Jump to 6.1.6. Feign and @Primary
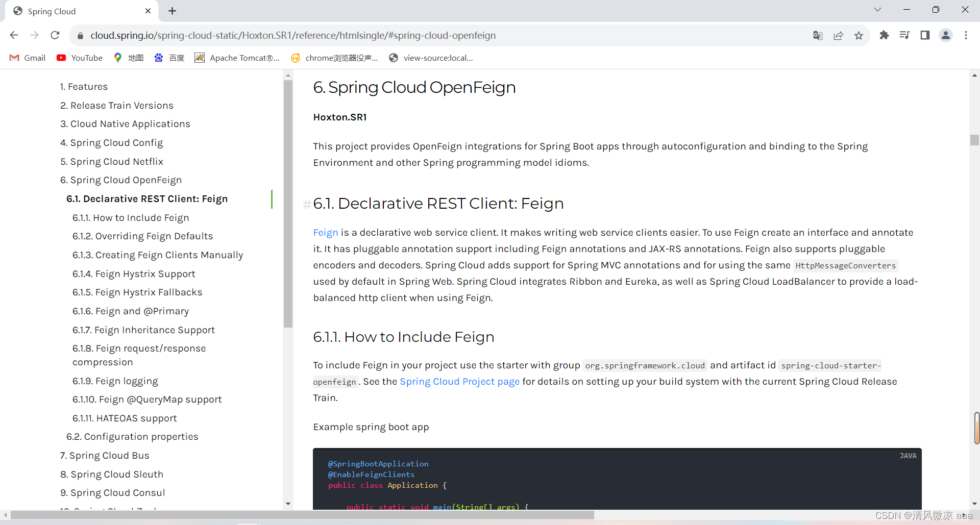The image size is (980, 525). tap(131, 311)
